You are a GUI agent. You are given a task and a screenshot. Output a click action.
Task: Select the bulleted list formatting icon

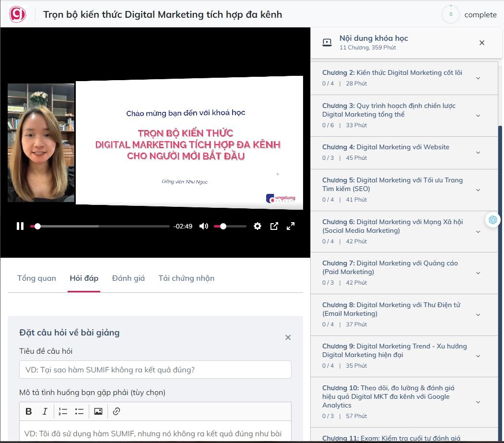tap(79, 411)
